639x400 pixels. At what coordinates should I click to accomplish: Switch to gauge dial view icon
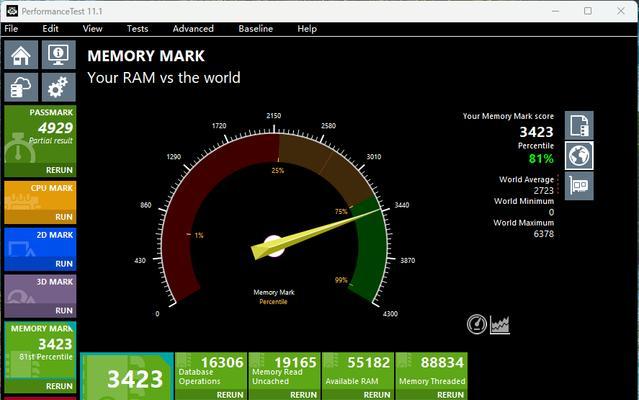coord(477,325)
